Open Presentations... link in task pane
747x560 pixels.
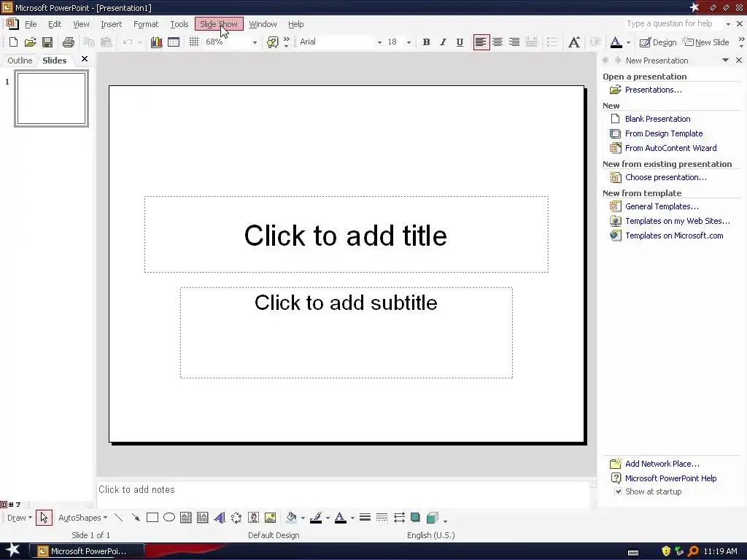tap(653, 90)
